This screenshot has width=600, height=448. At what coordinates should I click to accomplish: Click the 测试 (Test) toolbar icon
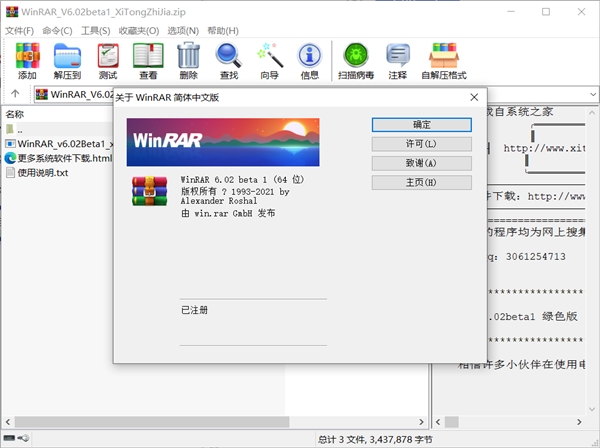click(x=108, y=61)
